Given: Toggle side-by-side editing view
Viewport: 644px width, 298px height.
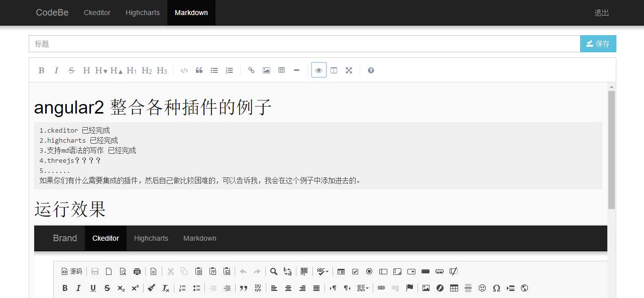Looking at the screenshot, I should [x=334, y=70].
